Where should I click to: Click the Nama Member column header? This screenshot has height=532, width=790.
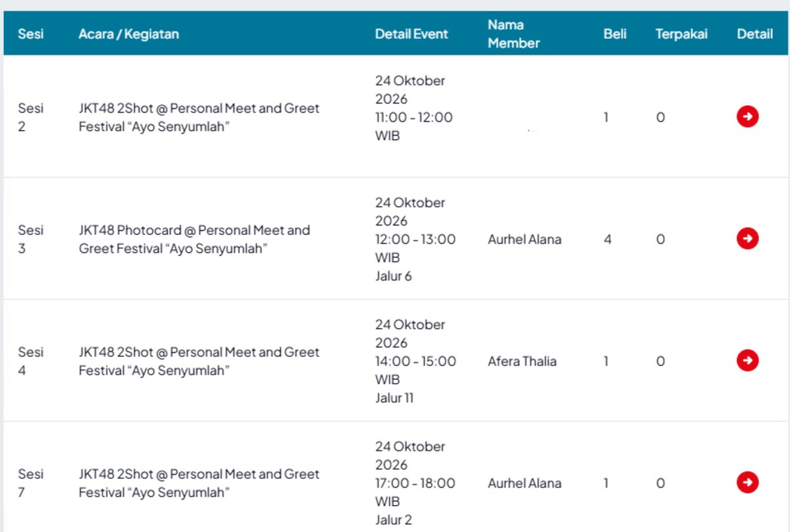point(513,34)
